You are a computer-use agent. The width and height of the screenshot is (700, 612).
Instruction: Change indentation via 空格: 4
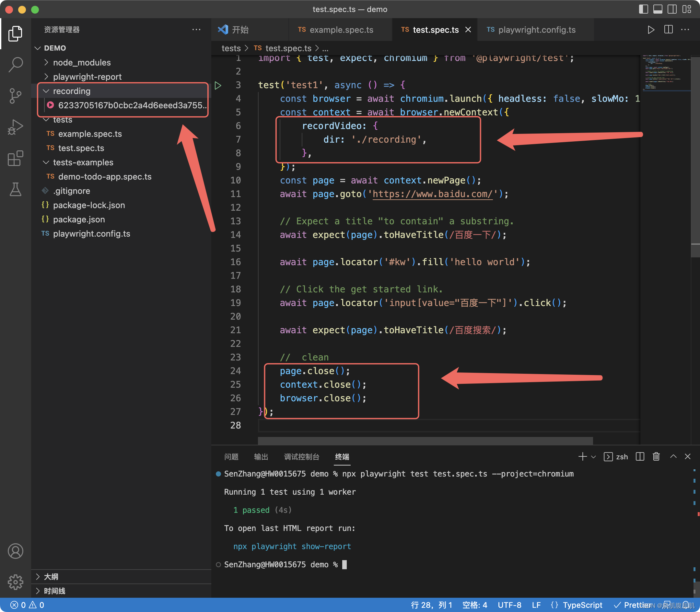(x=475, y=605)
